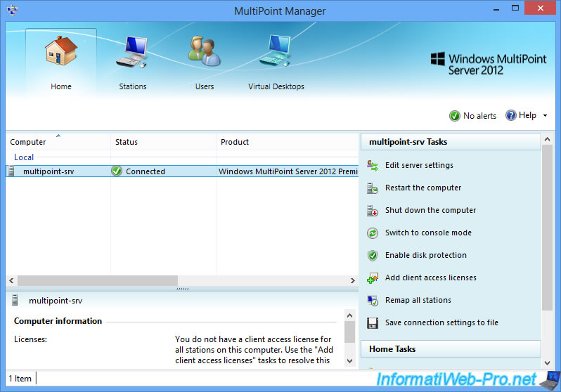Click the computer list scroll right arrow
The width and height of the screenshot is (561, 392).
point(353,280)
